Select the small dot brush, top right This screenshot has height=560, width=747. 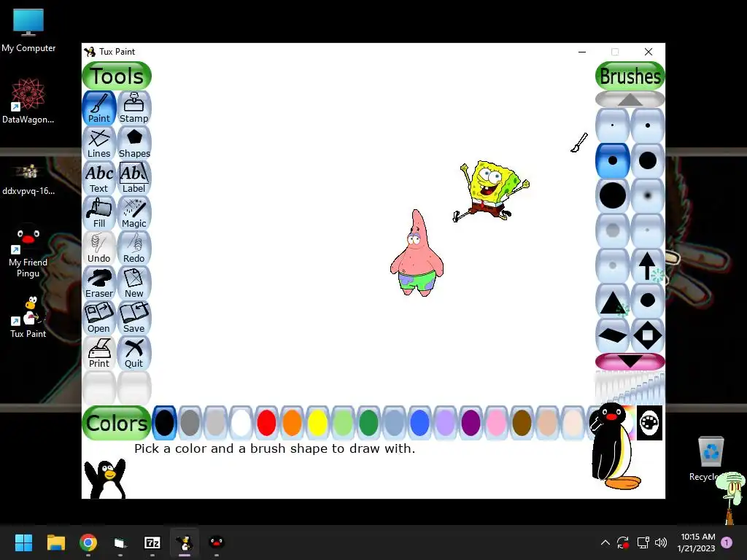point(648,125)
